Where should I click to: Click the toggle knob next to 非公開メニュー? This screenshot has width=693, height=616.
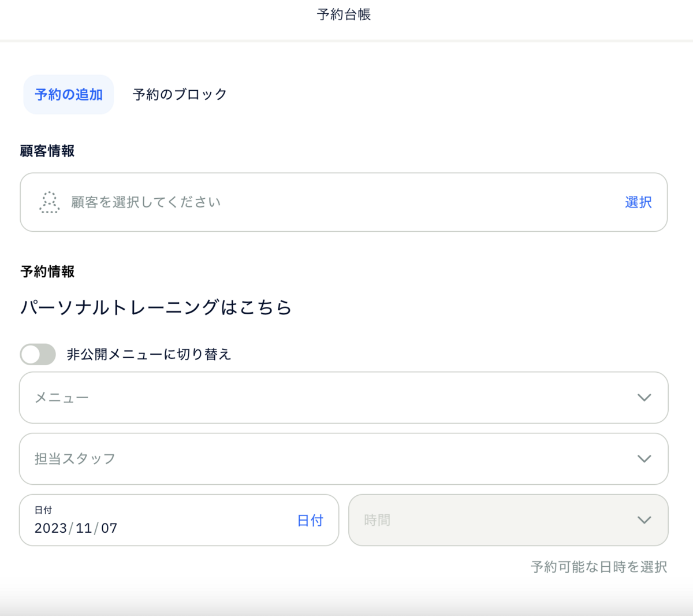pos(30,354)
